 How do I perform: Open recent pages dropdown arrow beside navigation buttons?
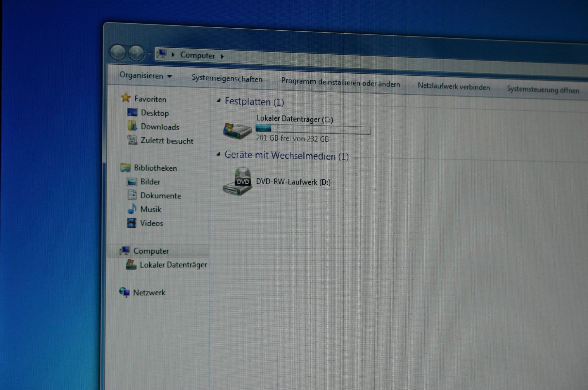(x=149, y=54)
